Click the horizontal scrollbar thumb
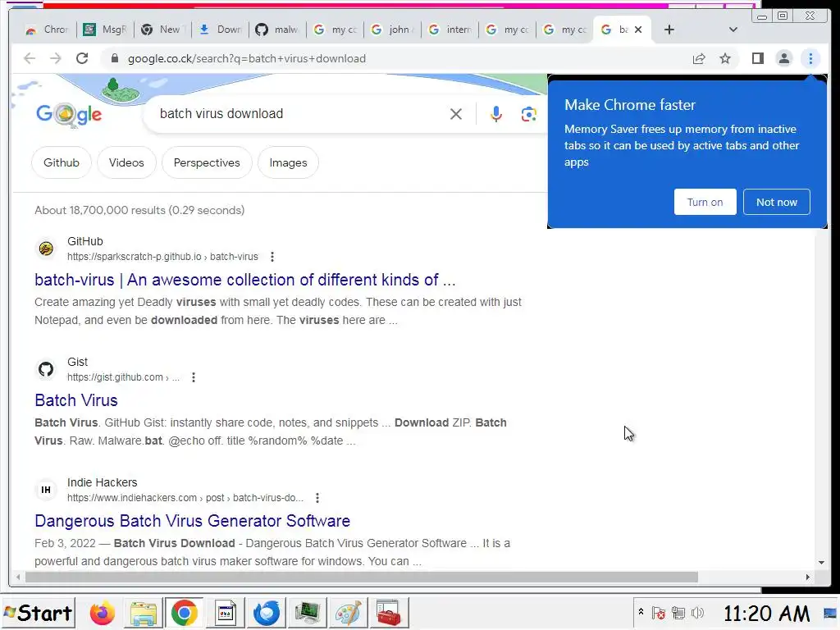The image size is (840, 630). (362, 577)
